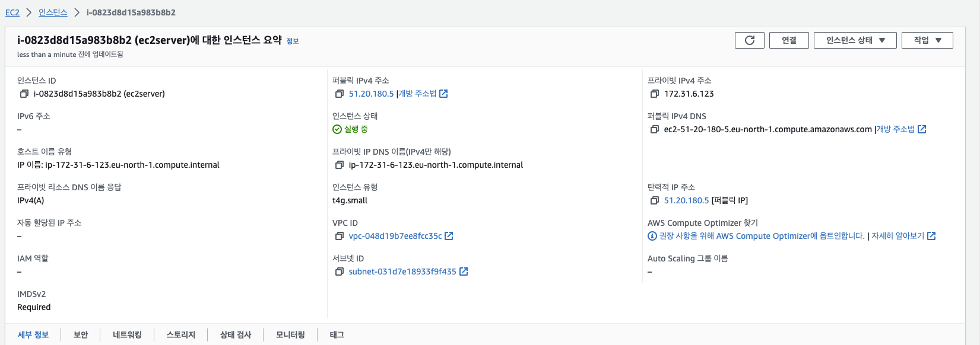Copy the private IP DNS name

(x=340, y=165)
